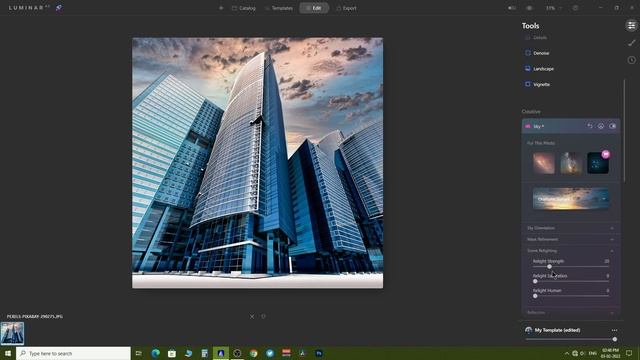Screen dimensions: 640x360
Task: Click the filename label above the filmstrip
Action: 35,316
